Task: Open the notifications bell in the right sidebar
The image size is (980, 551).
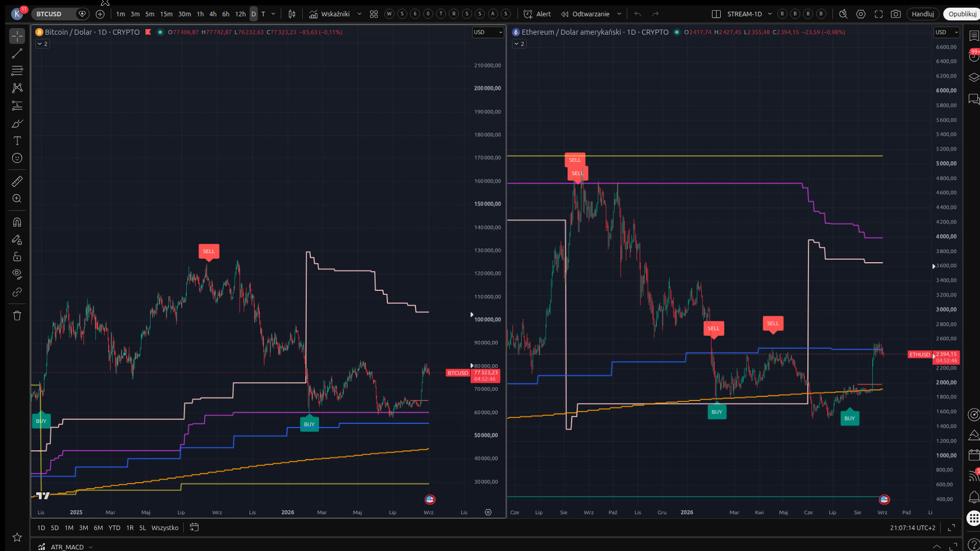Action: click(974, 496)
